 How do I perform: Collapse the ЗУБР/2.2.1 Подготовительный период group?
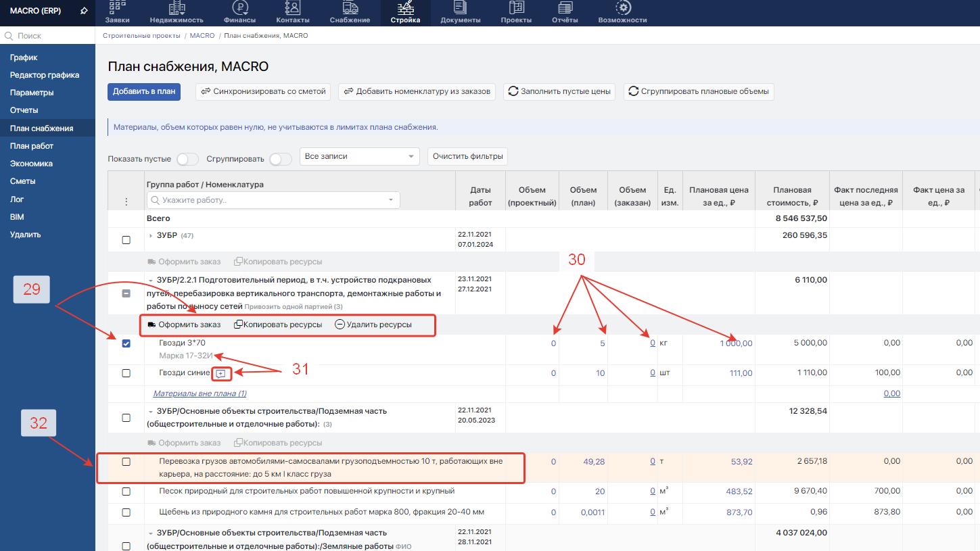[151, 280]
